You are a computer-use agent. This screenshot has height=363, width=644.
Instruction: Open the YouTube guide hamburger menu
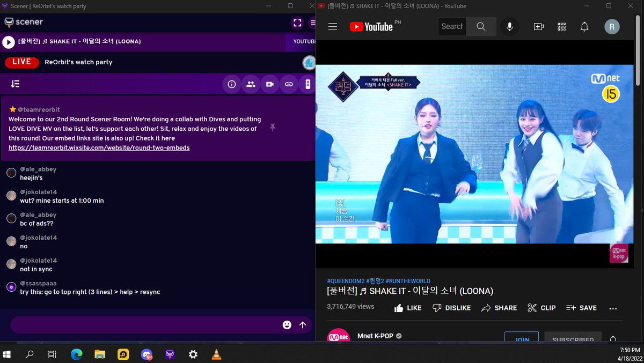(x=333, y=26)
